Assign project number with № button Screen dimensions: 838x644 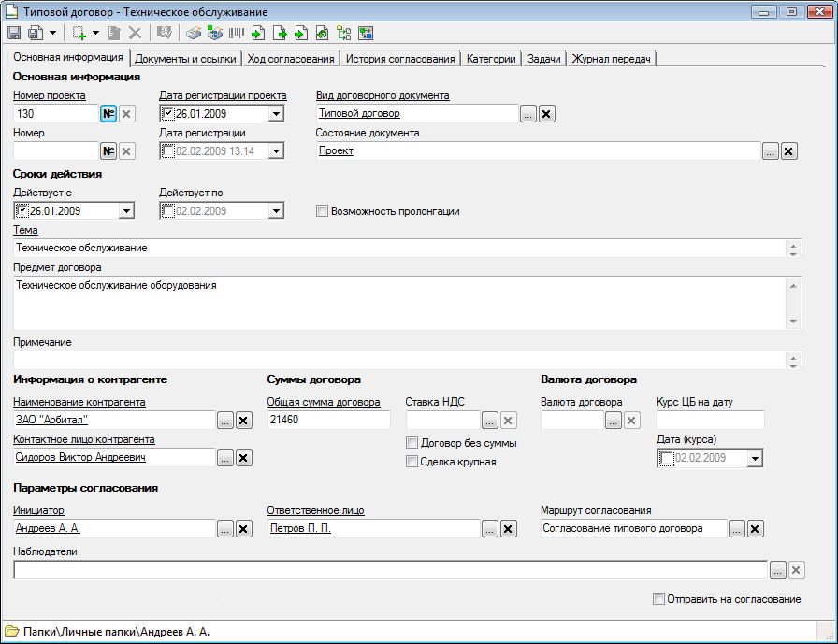(x=108, y=114)
